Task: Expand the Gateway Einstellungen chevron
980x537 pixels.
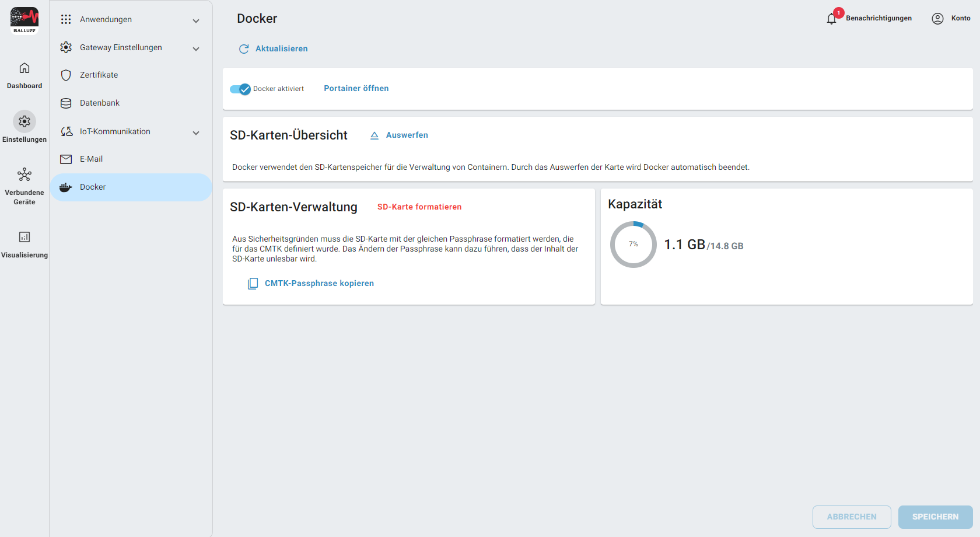Action: [196, 49]
